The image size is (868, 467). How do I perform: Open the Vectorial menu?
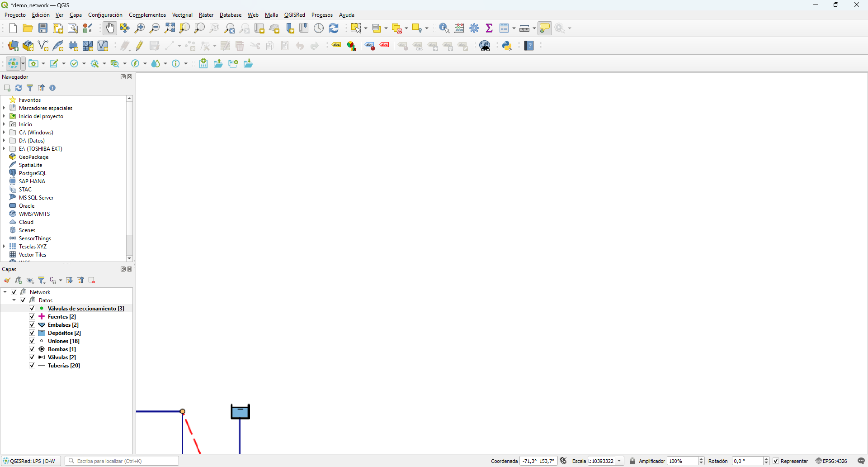click(x=182, y=15)
